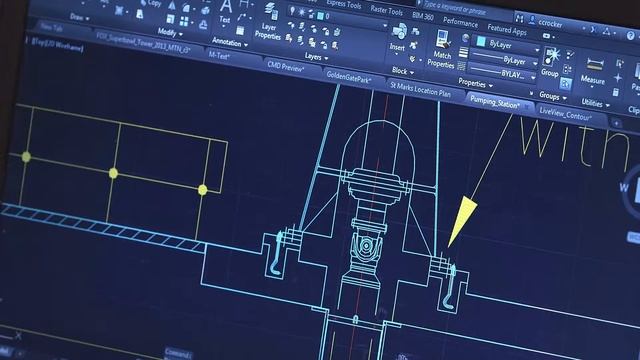
Task: Open the current layer "0" dropdown
Action: [384, 25]
